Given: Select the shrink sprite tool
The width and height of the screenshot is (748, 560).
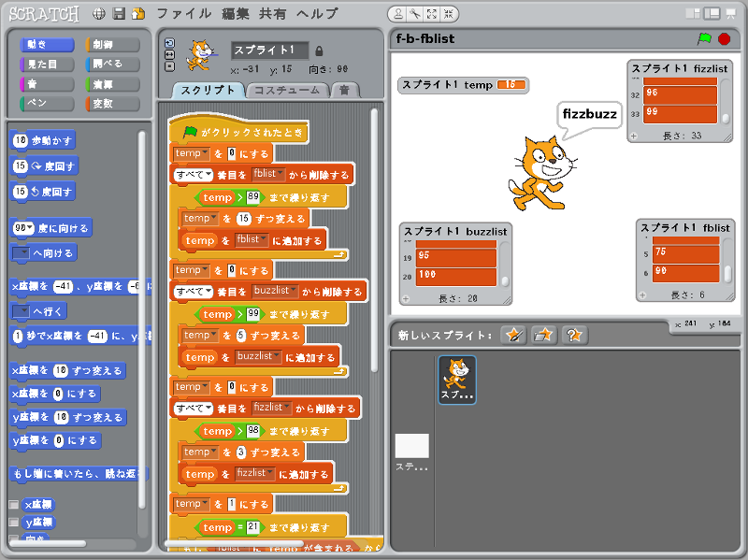Looking at the screenshot, I should 449,14.
